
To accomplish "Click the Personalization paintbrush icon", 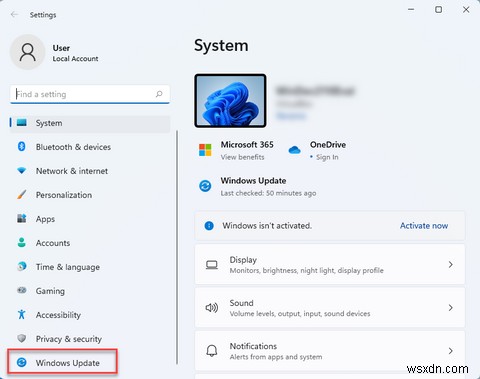I will [22, 195].
